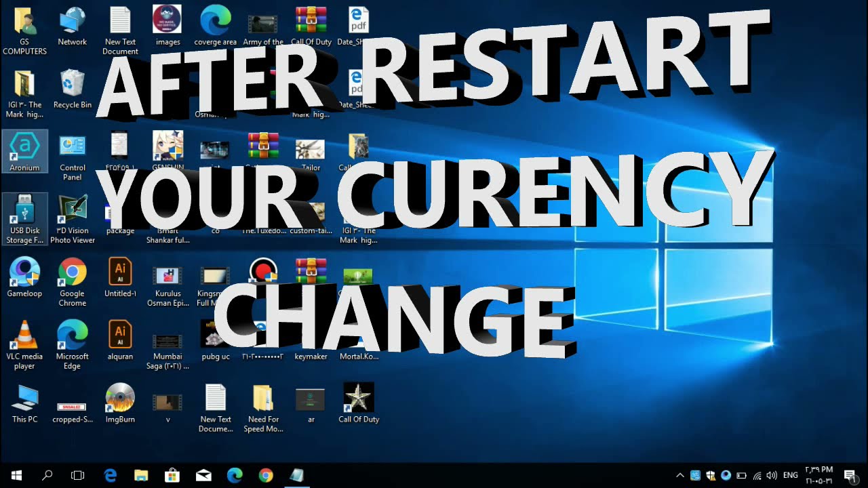
Task: Launch VLC media player shortcut
Action: 24,346
